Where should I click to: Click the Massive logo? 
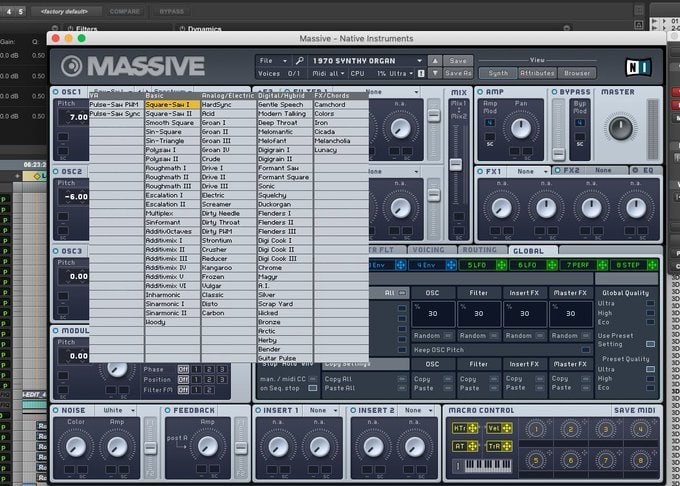pos(133,66)
